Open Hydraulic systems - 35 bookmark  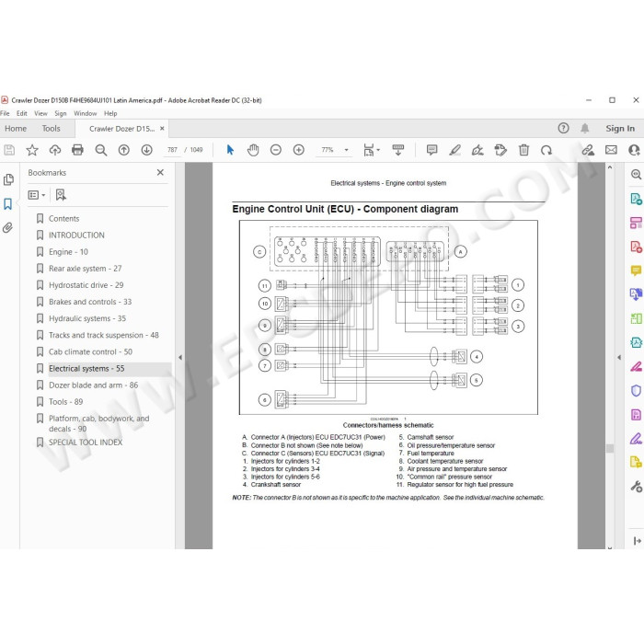[x=87, y=318]
